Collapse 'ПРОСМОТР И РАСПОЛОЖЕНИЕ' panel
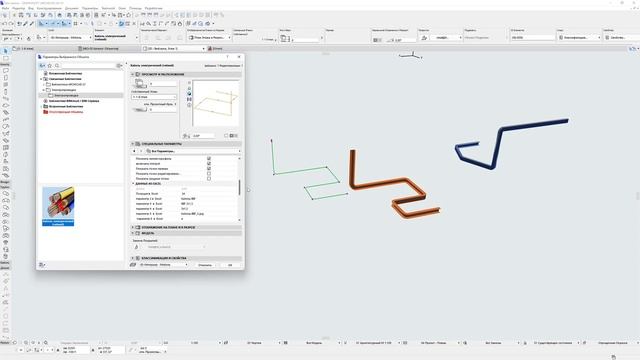 pos(133,74)
